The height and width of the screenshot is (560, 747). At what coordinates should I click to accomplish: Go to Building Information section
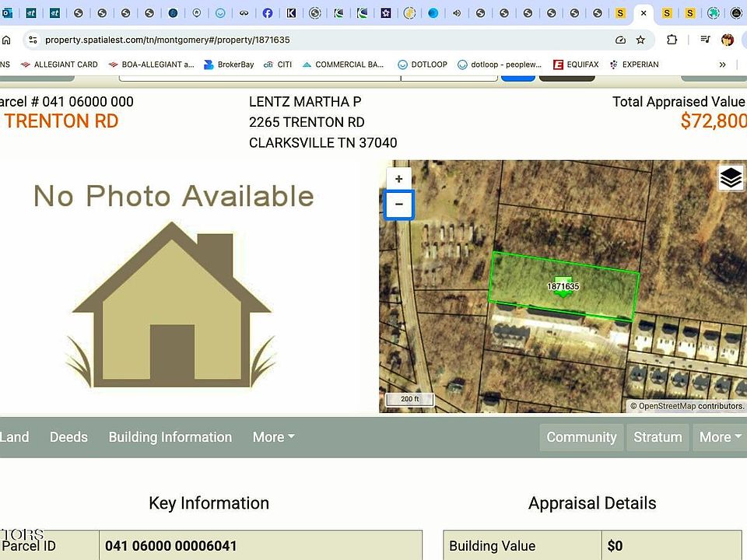tap(170, 437)
